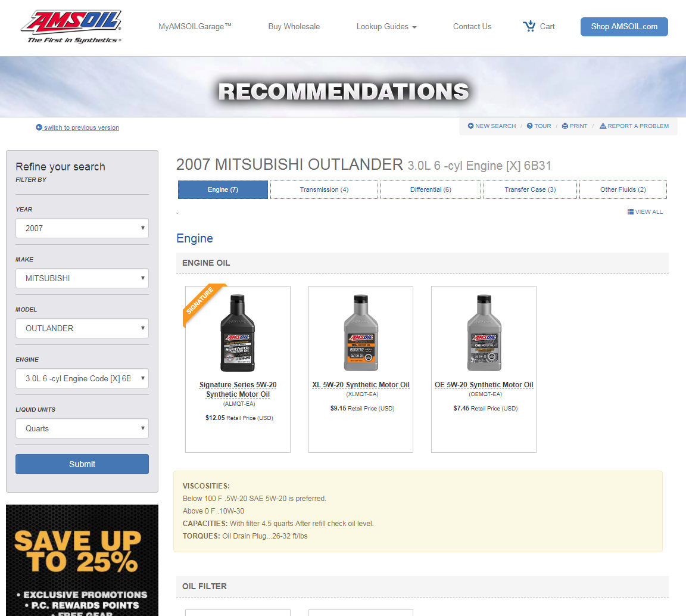Viewport: 686px width, 616px height.
Task: Click the OE 5W-20 oil bottle image
Action: [x=484, y=333]
